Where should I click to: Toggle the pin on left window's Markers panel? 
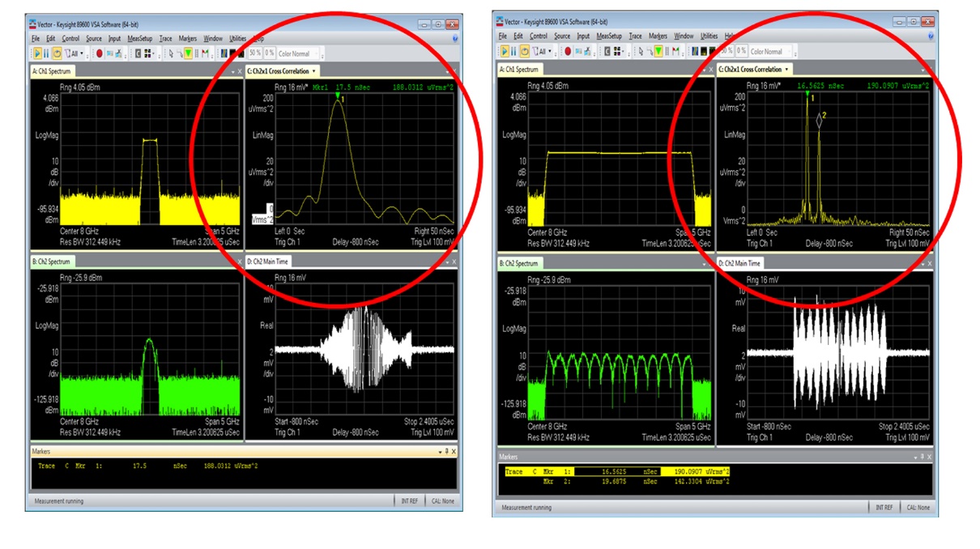pyautogui.click(x=445, y=451)
